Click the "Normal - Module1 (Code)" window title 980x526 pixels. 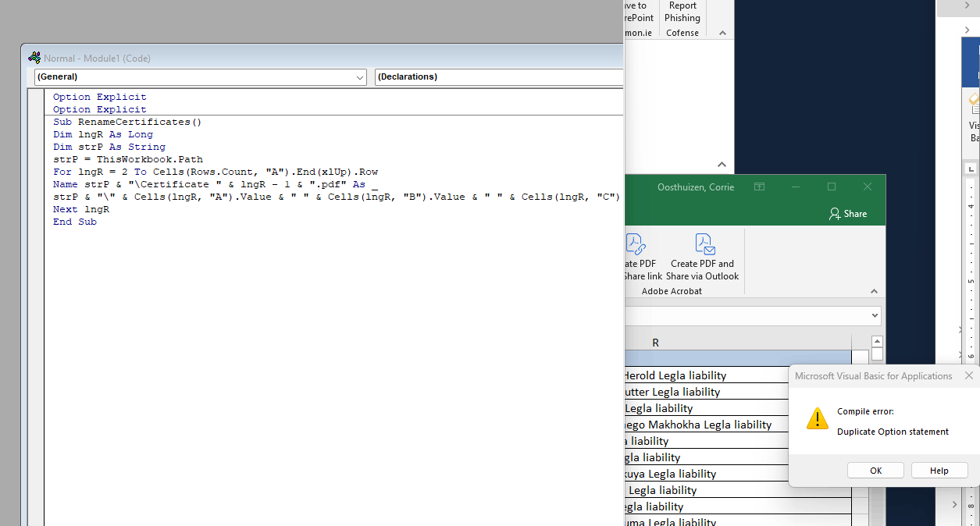(x=97, y=59)
